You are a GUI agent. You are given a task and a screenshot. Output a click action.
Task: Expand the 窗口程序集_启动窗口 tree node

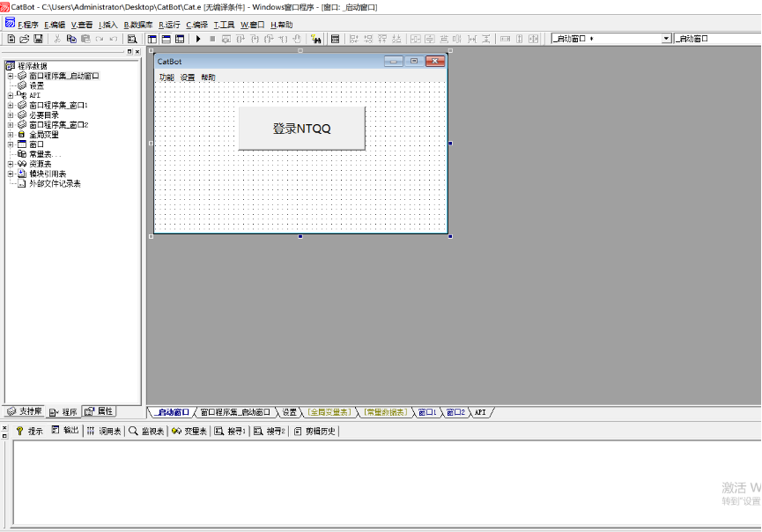11,76
